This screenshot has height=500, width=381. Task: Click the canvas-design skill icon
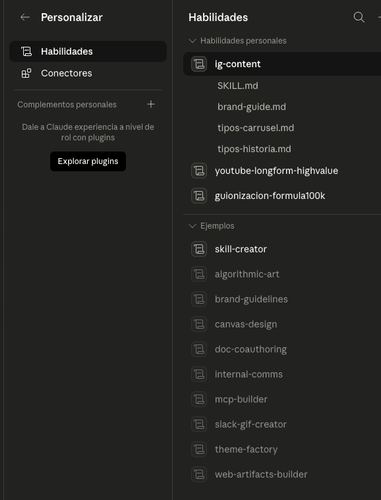coord(199,324)
